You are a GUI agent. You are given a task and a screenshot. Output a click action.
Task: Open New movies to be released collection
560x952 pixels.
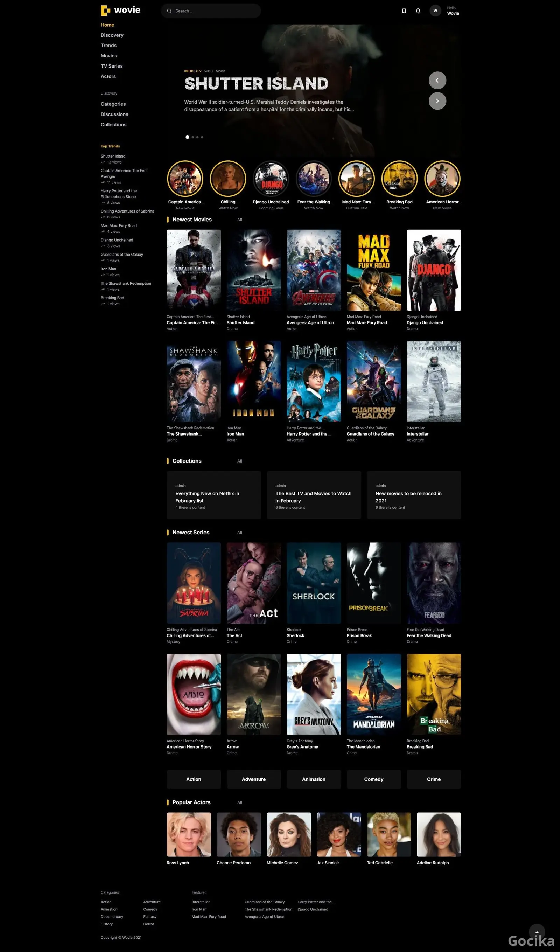click(413, 495)
